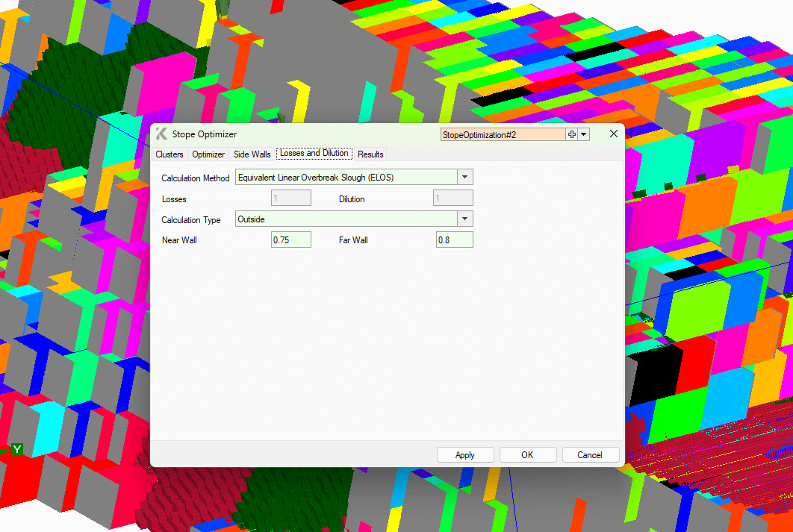This screenshot has width=793, height=532.
Task: Dismiss the dialog with Cancel
Action: point(591,454)
